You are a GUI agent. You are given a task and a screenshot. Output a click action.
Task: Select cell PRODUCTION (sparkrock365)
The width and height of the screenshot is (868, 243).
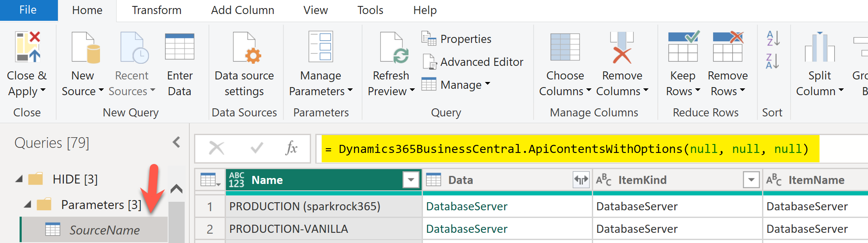324,206
